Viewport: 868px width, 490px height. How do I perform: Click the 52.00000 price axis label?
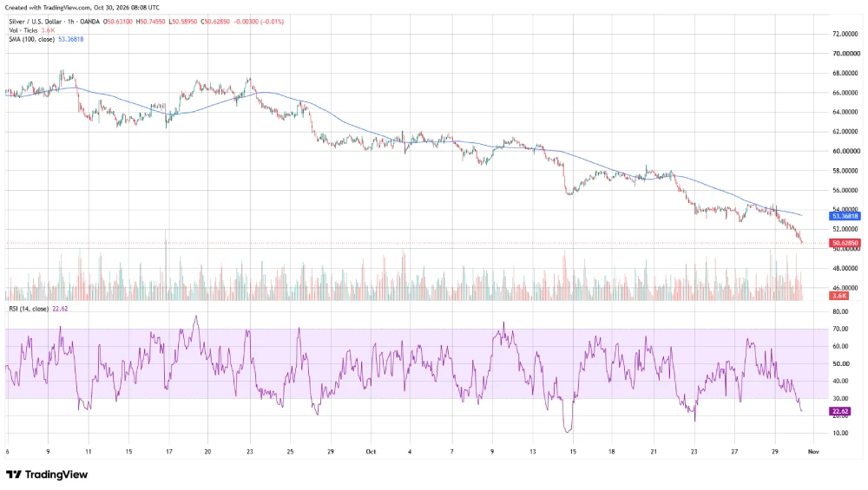point(846,229)
